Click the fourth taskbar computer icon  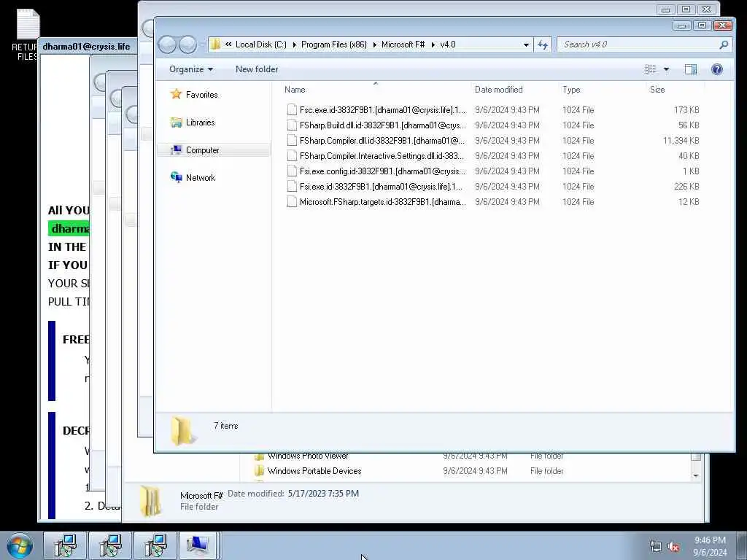(x=198, y=545)
